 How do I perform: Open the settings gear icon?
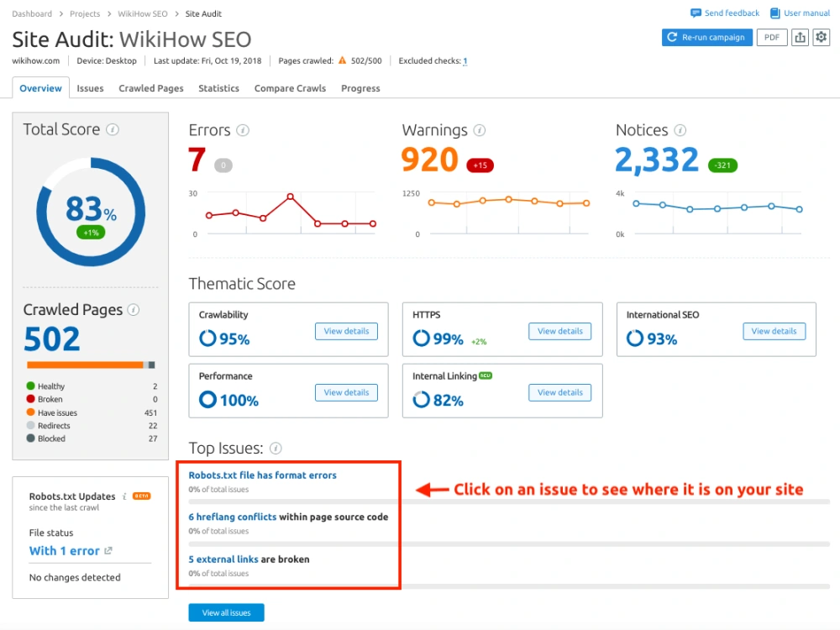[x=822, y=38]
